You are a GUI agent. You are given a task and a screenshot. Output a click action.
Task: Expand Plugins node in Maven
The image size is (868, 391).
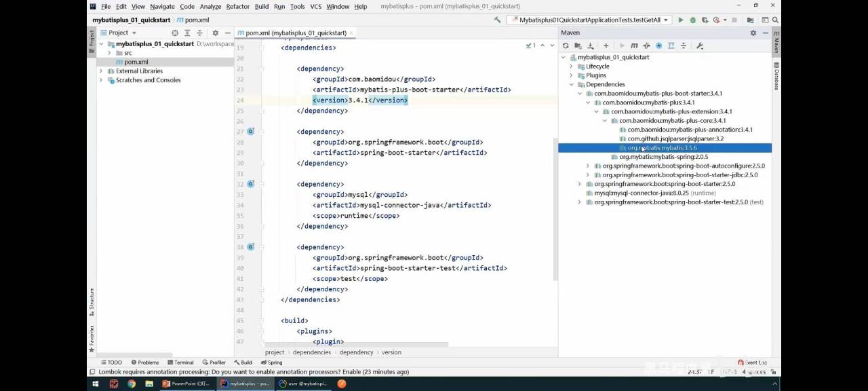[x=571, y=75]
